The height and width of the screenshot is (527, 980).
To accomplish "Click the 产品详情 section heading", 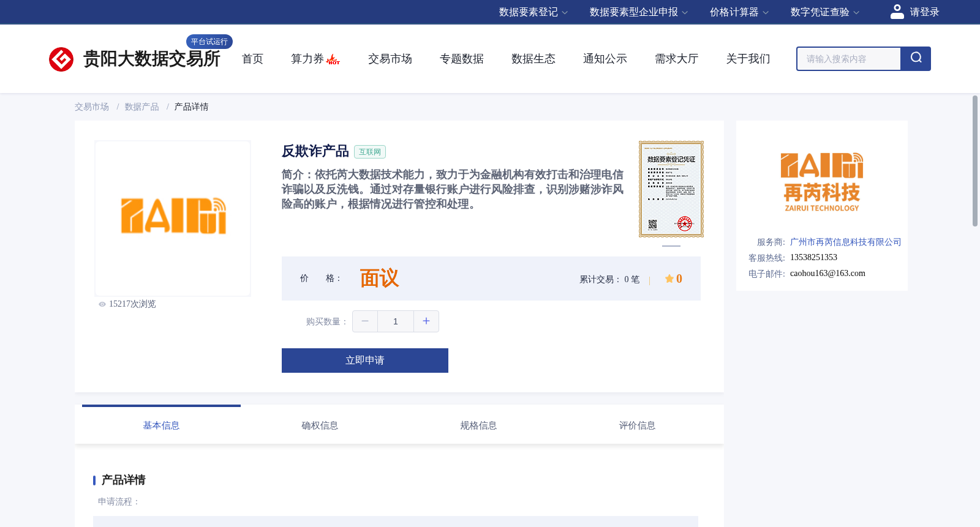I will point(124,480).
